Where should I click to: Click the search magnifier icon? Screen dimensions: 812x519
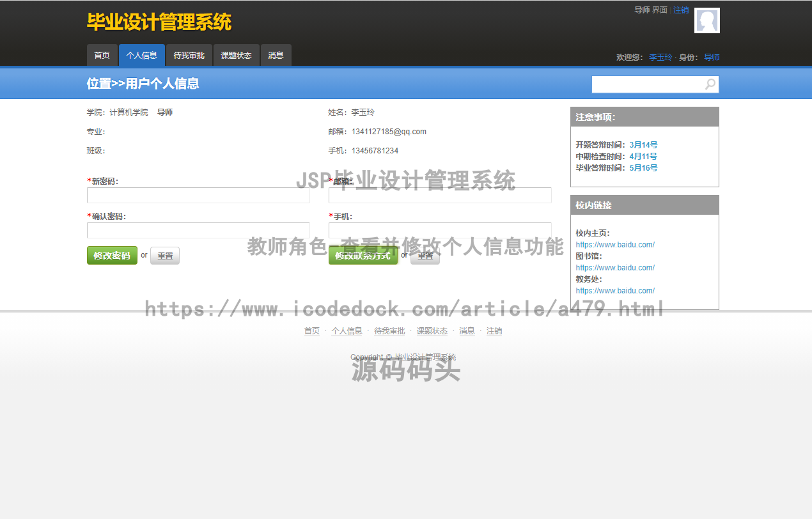(709, 84)
